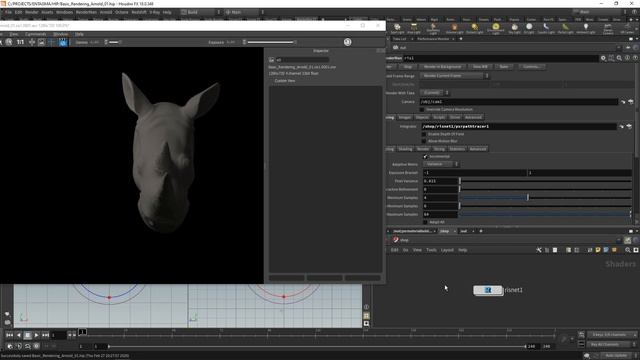Open the Render With Take dropdown
The height and width of the screenshot is (360, 640).
[434, 93]
